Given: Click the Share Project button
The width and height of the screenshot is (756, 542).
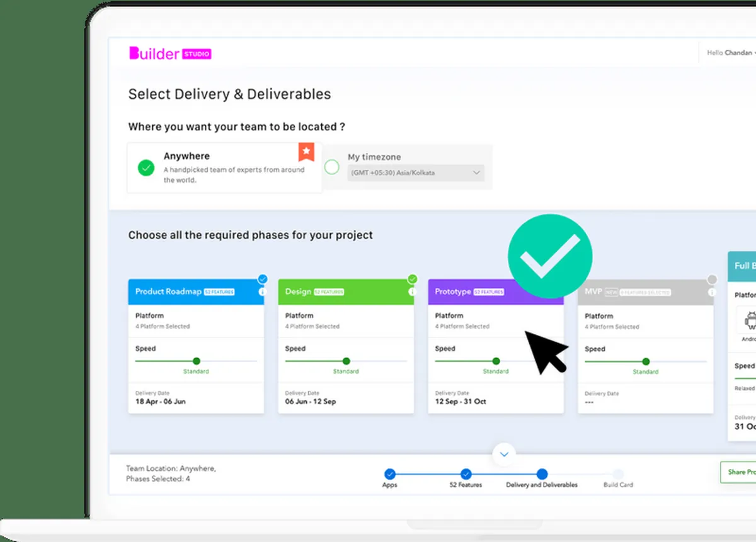Looking at the screenshot, I should pyautogui.click(x=740, y=472).
